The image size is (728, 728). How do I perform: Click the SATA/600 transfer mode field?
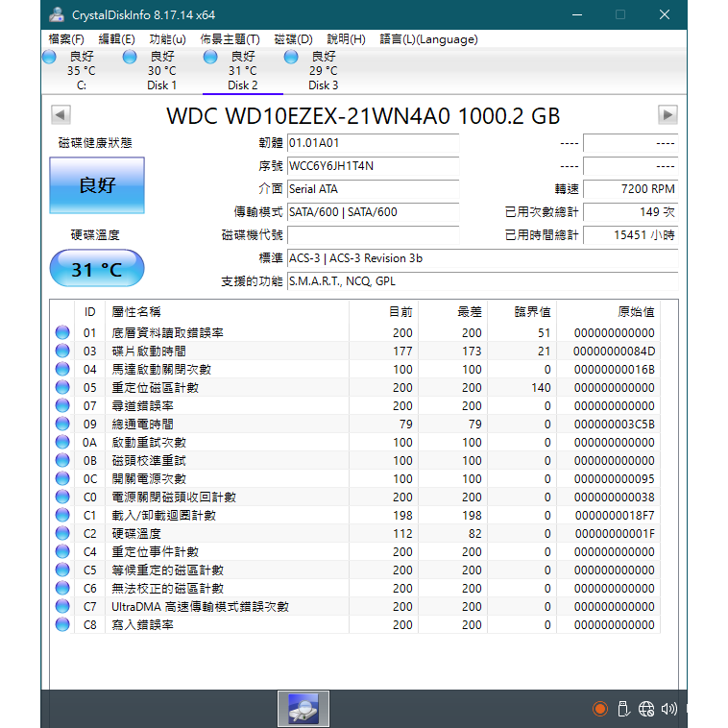(374, 212)
